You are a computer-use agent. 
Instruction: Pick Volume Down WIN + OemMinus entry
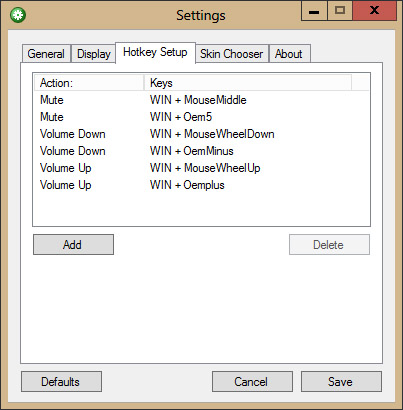(x=201, y=151)
